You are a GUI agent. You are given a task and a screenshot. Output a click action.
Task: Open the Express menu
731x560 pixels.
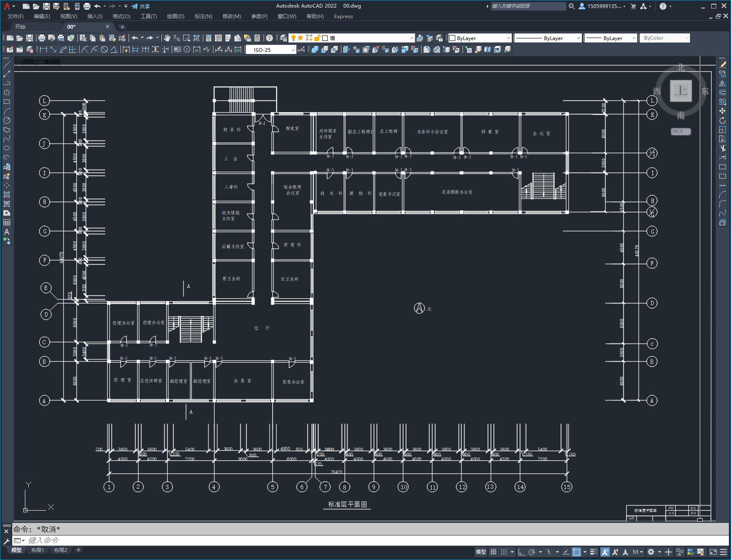click(343, 16)
